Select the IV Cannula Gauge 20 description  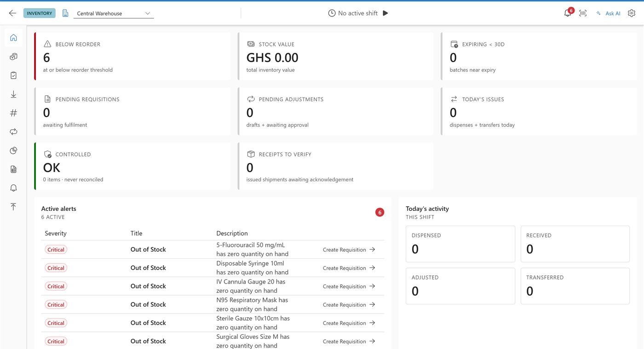tap(251, 286)
